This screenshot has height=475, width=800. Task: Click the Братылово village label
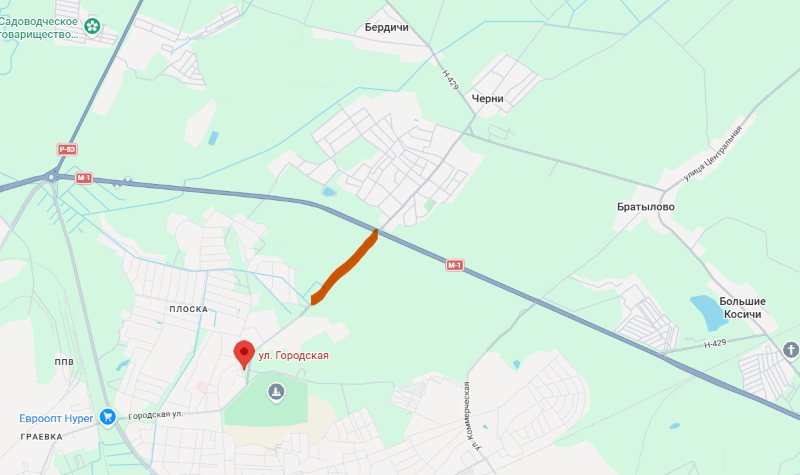point(646,207)
